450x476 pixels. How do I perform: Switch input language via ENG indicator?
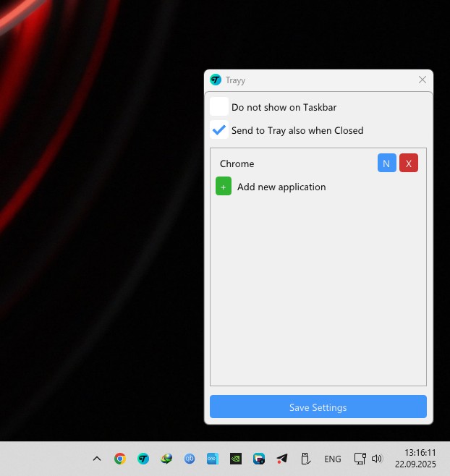coord(333,459)
